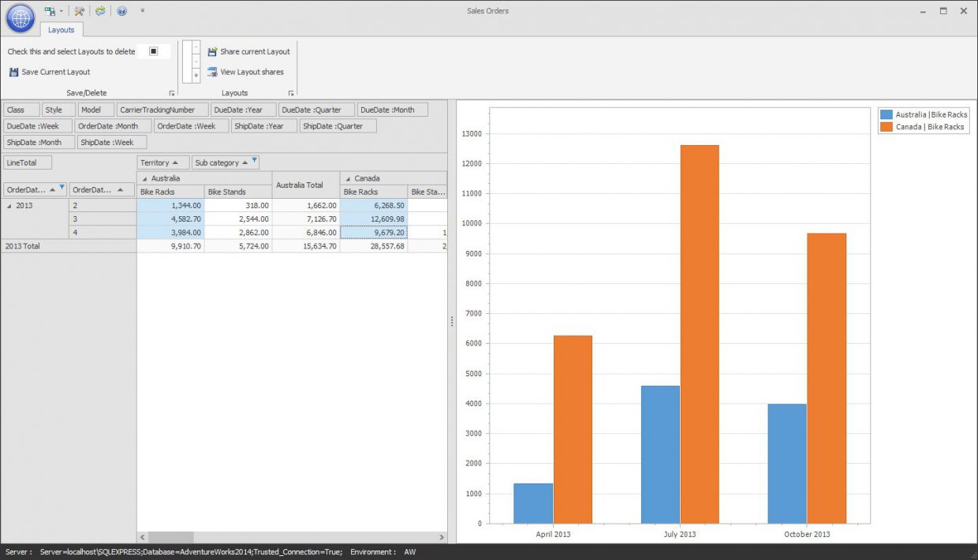Switch to the Layouts ribbon tab
The image size is (978, 560).
(61, 30)
